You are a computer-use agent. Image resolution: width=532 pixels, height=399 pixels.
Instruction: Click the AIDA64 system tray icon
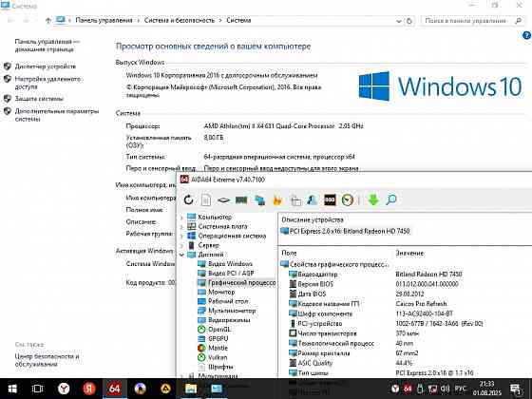point(408,389)
